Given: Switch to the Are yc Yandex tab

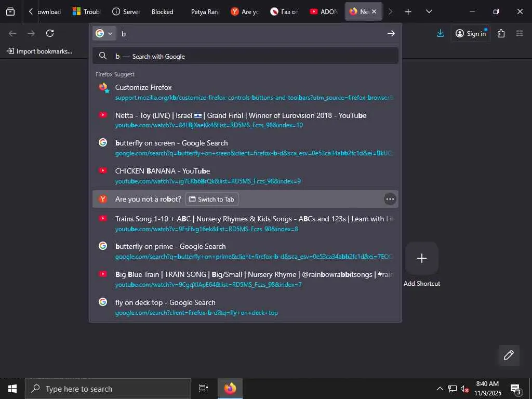Looking at the screenshot, I should (x=245, y=11).
